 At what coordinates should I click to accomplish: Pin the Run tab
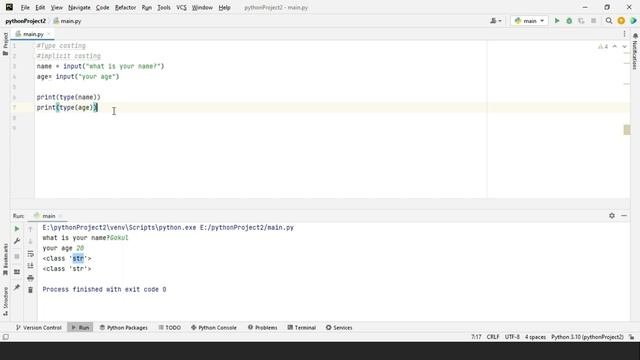coord(17,287)
